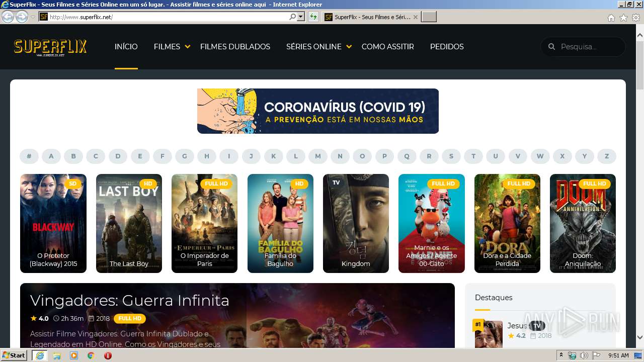The width and height of the screenshot is (644, 362).
Task: Open COMO ASSISTIR page
Action: [x=387, y=47]
